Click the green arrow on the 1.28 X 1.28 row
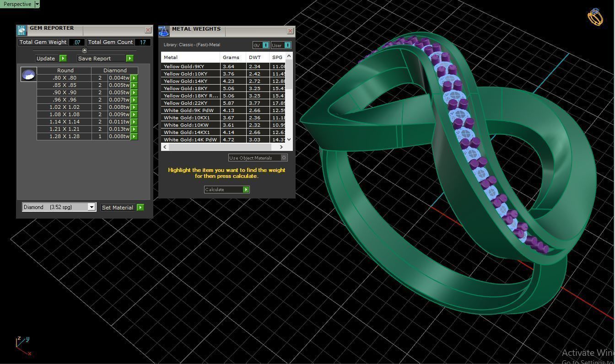615x364 pixels. click(x=134, y=137)
